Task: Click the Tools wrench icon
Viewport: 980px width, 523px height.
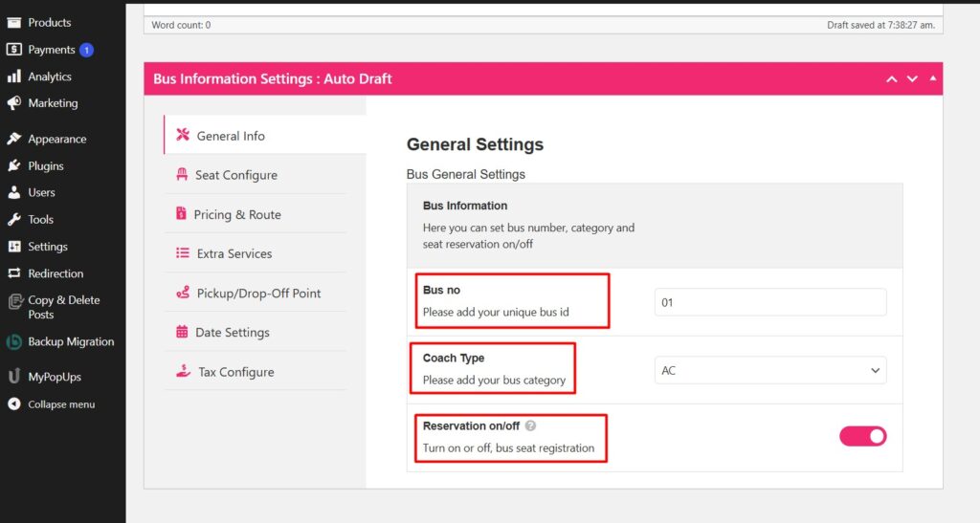Action: point(13,219)
